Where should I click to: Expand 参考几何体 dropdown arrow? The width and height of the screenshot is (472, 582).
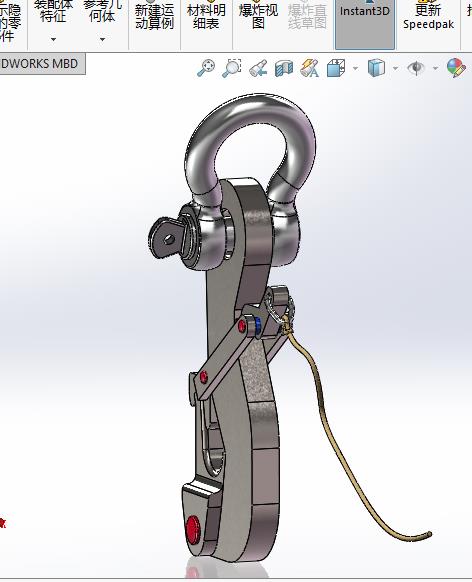(x=102, y=39)
